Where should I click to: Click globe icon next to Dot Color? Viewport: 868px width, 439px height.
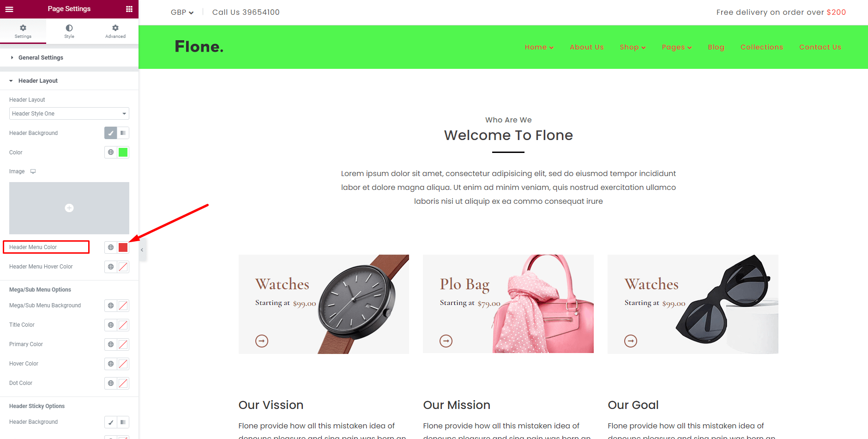pyautogui.click(x=111, y=383)
